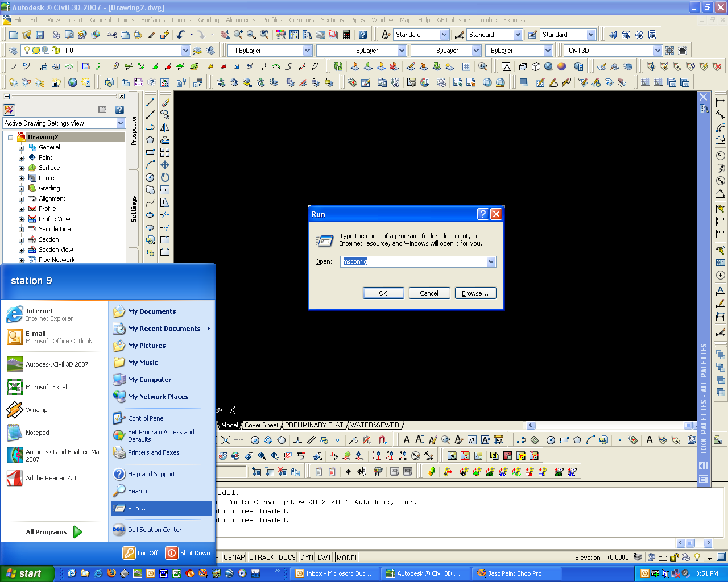728x582 pixels.
Task: Select the Pipe Network tree item
Action: click(x=57, y=260)
